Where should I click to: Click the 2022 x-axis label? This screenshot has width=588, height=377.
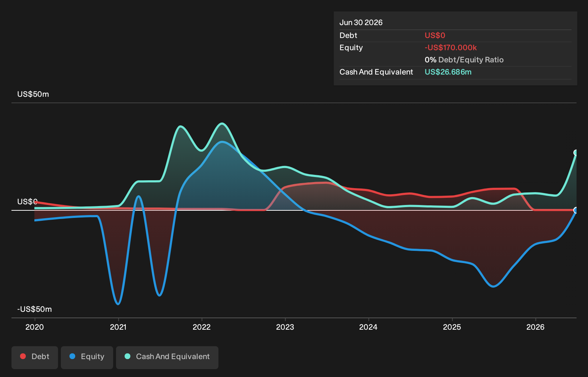click(202, 327)
